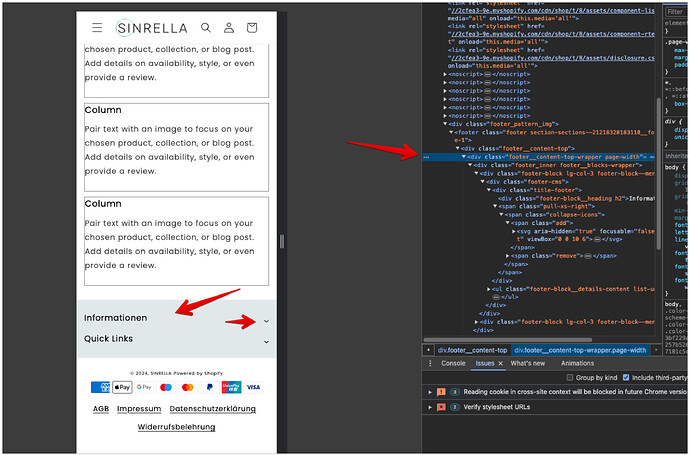
Task: Open the account login icon
Action: coord(229,28)
